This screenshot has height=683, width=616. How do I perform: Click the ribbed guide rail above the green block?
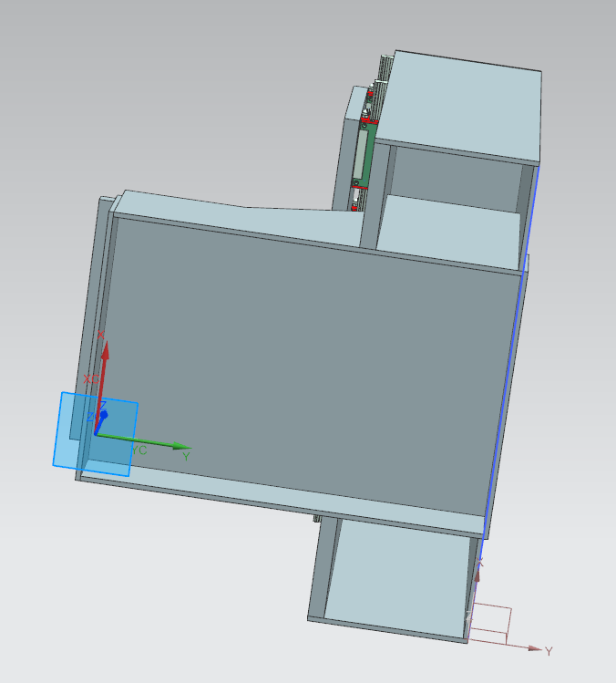pyautogui.click(x=383, y=71)
